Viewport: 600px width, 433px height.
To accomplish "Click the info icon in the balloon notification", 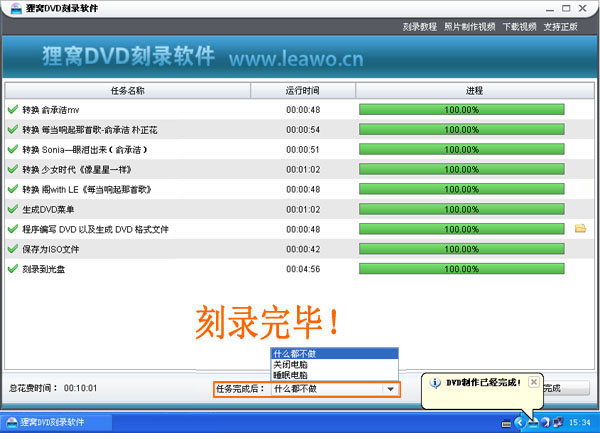I will [435, 383].
